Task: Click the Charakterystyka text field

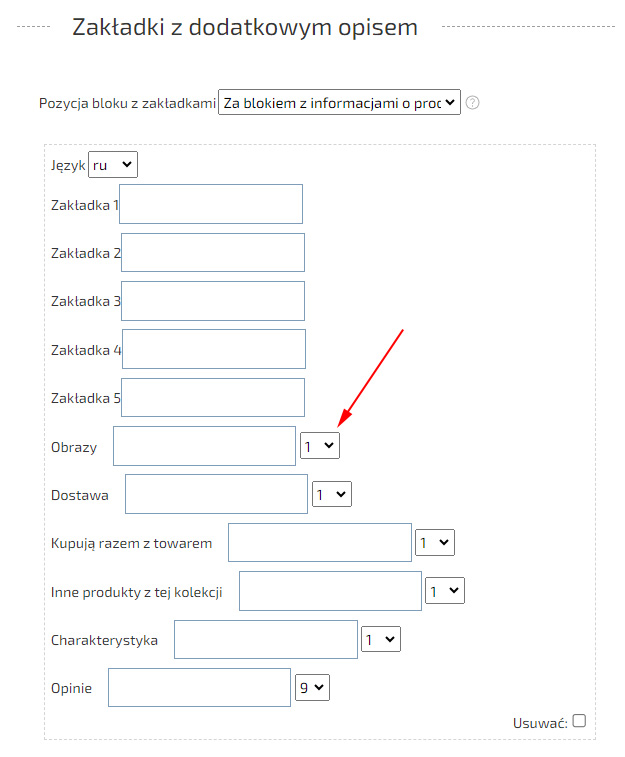Action: (266, 640)
